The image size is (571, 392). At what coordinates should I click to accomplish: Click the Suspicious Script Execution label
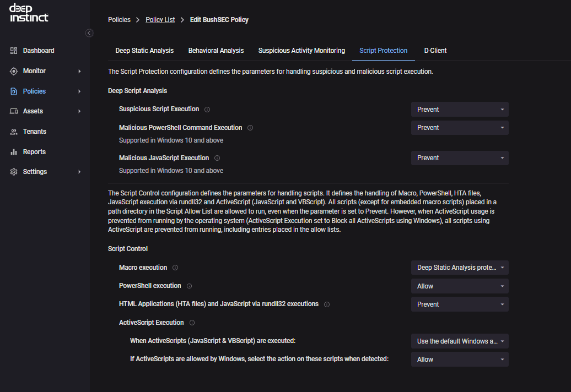[x=159, y=109]
